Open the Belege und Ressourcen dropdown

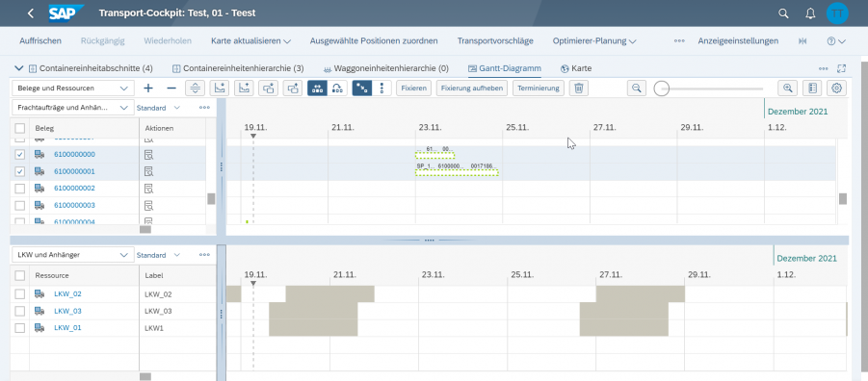[x=73, y=88]
